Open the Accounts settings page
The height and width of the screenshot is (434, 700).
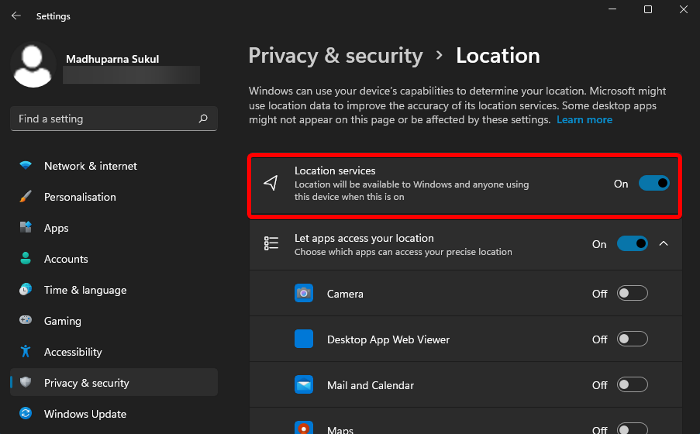(x=65, y=259)
